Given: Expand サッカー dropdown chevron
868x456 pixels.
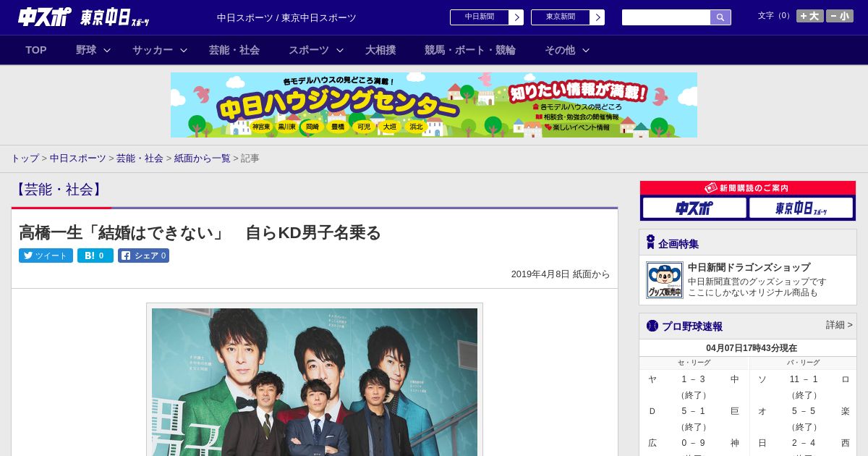Looking at the screenshot, I should 184,50.
